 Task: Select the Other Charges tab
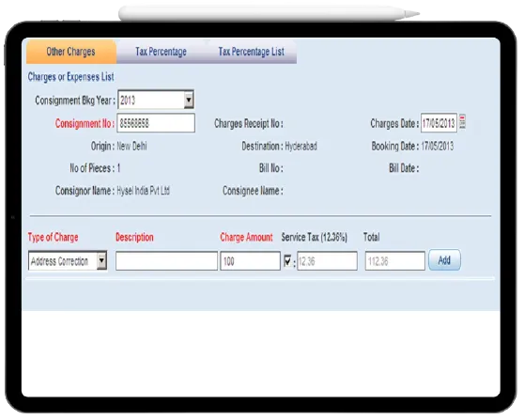pos(71,52)
